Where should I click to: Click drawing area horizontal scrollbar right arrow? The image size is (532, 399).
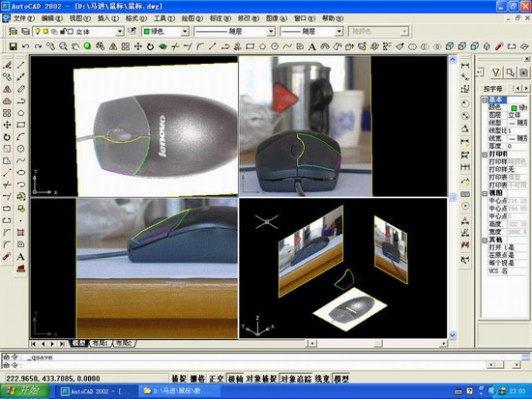click(444, 343)
